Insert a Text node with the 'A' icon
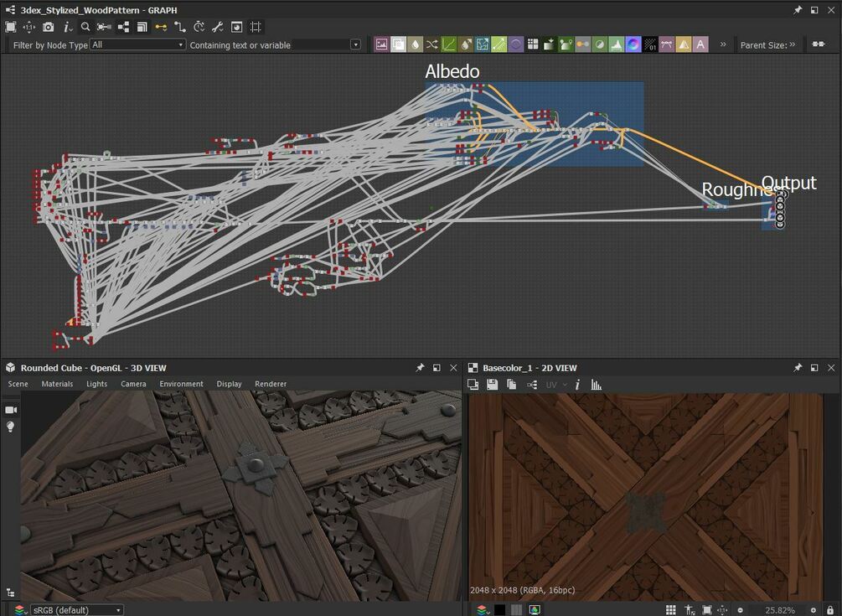 (x=700, y=44)
